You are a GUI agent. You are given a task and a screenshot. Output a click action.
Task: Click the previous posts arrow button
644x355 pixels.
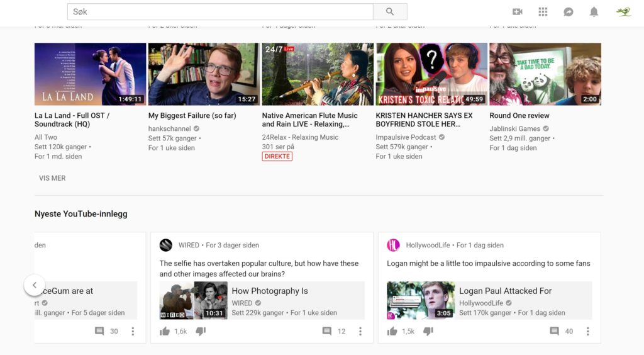35,285
